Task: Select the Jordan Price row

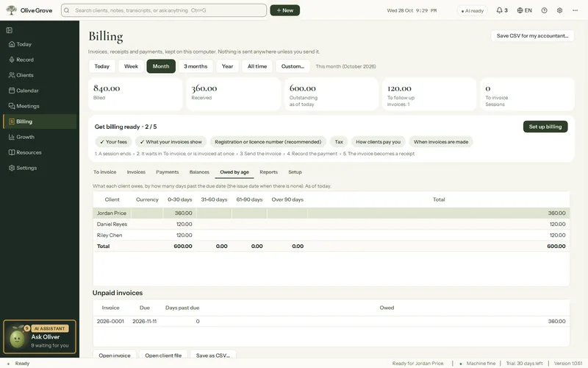Action: click(331, 213)
